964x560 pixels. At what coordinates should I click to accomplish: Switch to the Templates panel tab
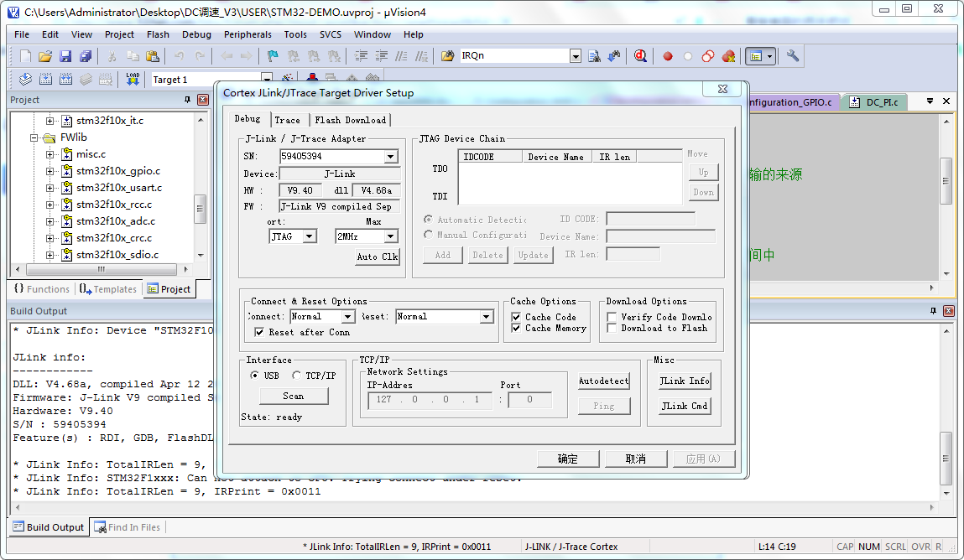[x=108, y=289]
